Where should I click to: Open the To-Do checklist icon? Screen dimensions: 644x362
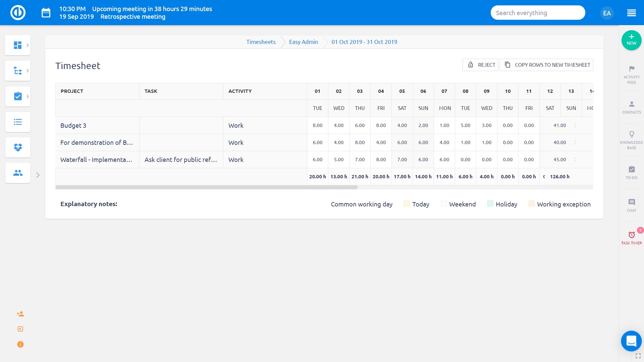pos(631,169)
